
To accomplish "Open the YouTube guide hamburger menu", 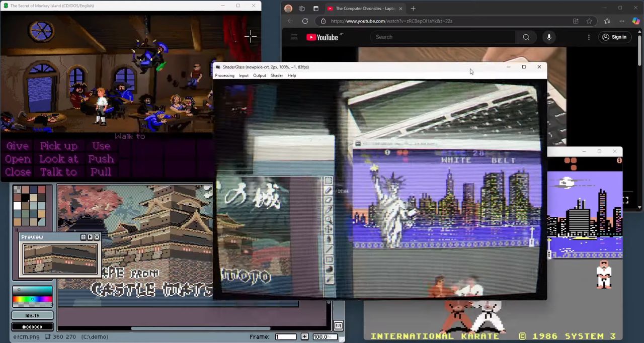I will pos(294,37).
